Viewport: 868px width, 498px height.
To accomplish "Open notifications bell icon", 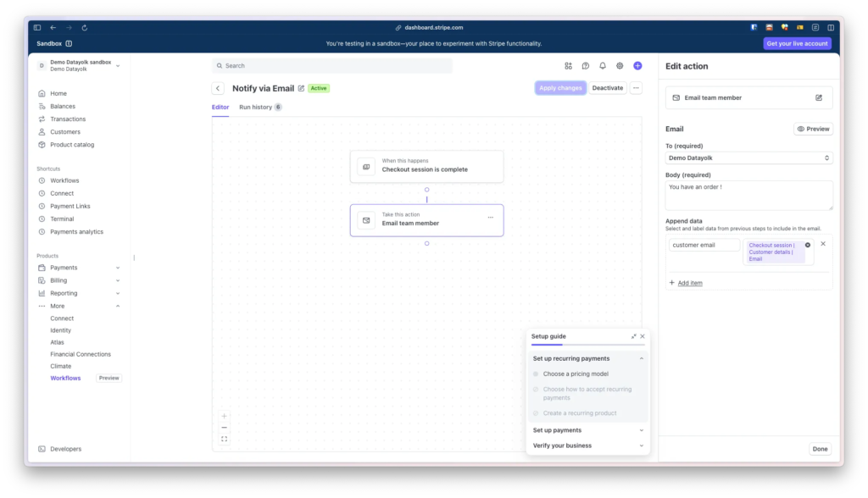I will [x=603, y=66].
